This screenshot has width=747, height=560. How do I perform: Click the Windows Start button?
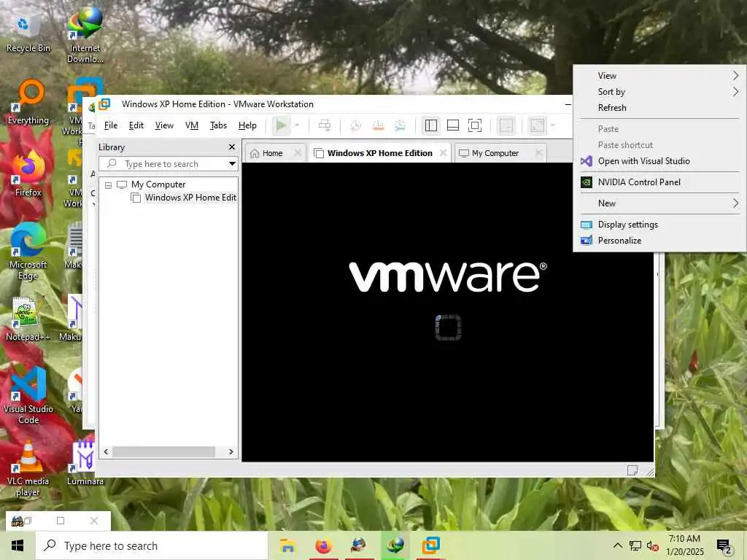click(x=18, y=545)
